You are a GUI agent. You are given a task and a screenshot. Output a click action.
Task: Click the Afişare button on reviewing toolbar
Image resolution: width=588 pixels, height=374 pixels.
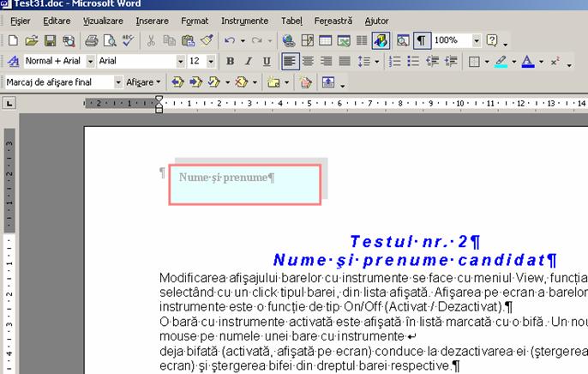143,82
